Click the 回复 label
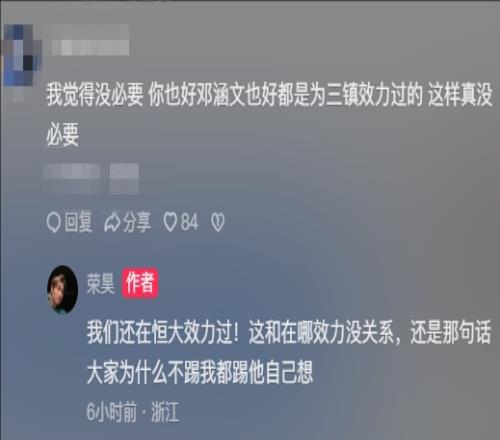 click(x=78, y=222)
